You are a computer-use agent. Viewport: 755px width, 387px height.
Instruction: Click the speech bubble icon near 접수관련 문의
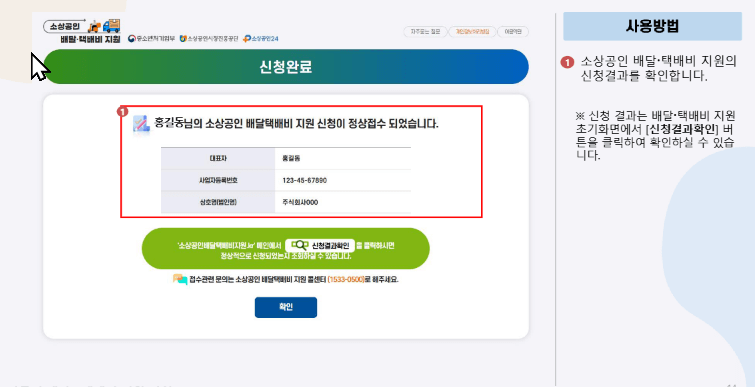(180, 280)
